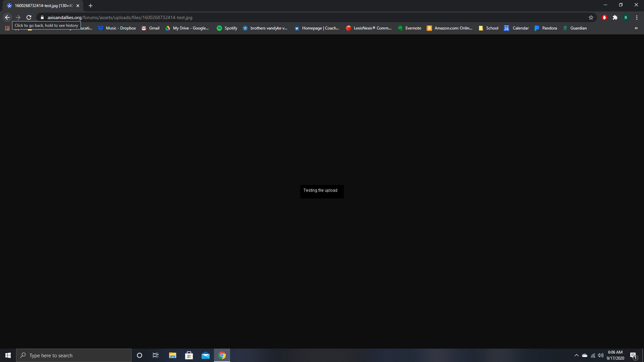Screen dimensions: 644x362
Task: Open a new browser tab
Action: 91,6
